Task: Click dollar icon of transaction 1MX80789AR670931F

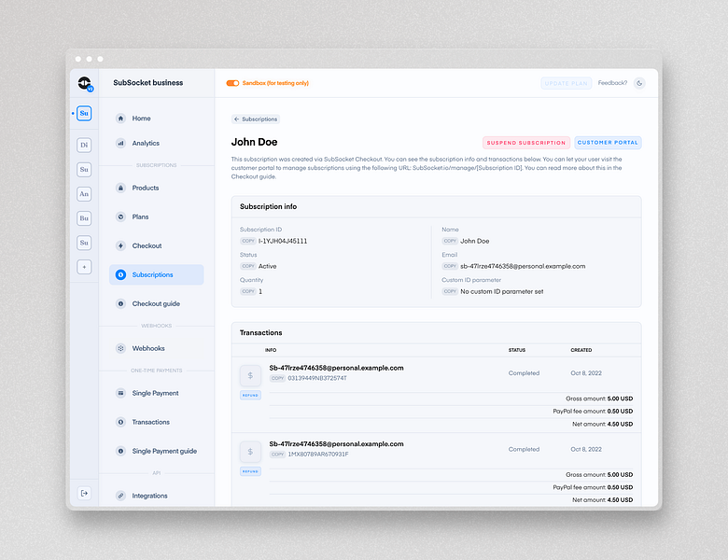Action: [x=250, y=452]
